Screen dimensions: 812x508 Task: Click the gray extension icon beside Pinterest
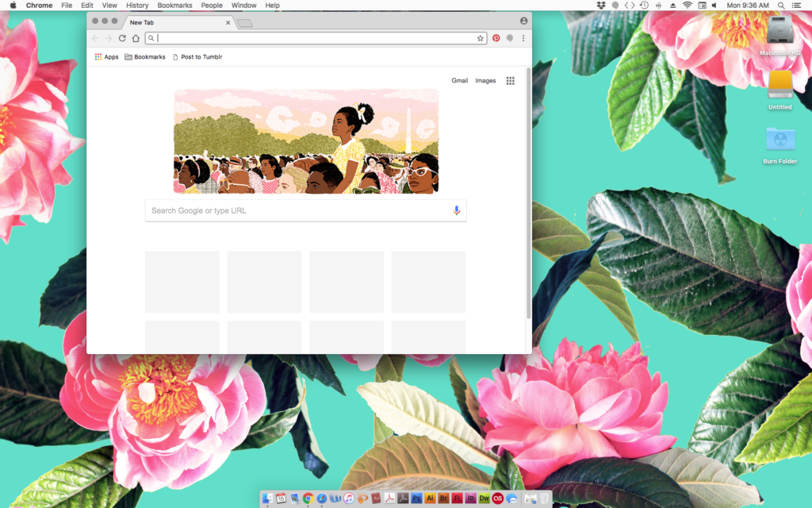pyautogui.click(x=510, y=38)
